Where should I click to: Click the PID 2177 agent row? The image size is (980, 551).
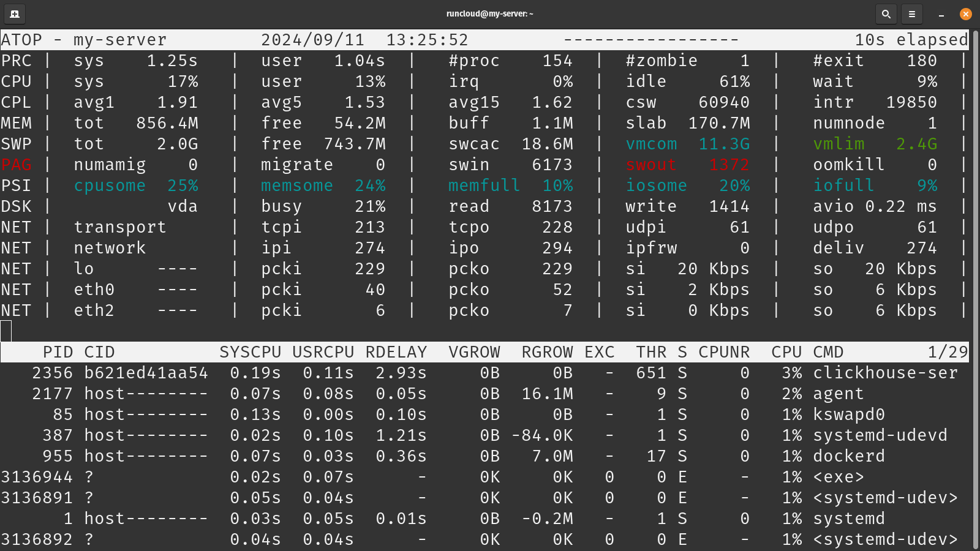point(53,394)
